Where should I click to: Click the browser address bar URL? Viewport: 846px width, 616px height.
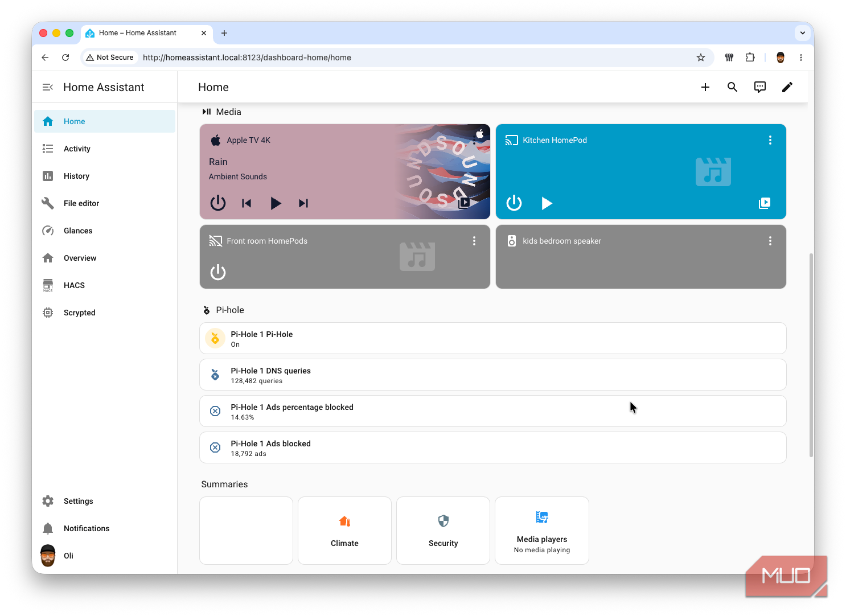pyautogui.click(x=247, y=58)
